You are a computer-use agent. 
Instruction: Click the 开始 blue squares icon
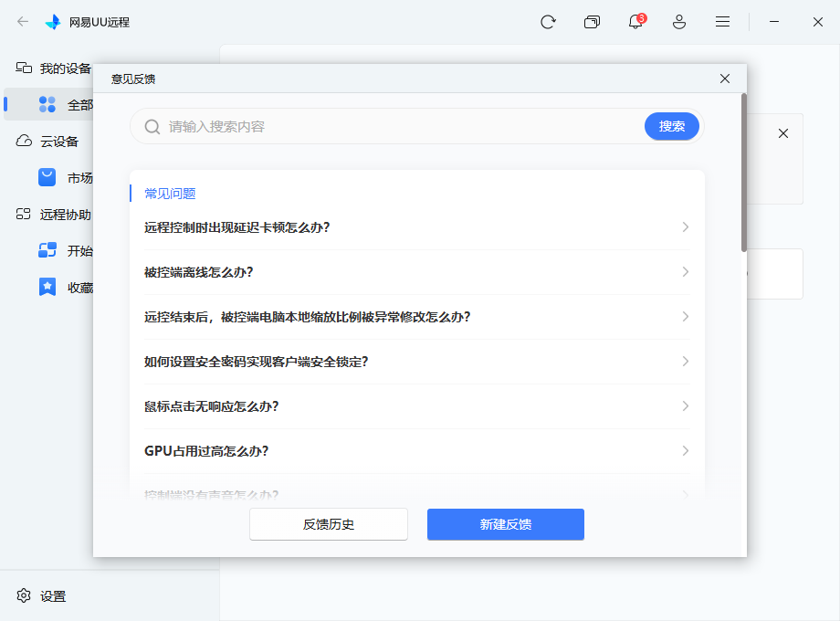point(47,250)
